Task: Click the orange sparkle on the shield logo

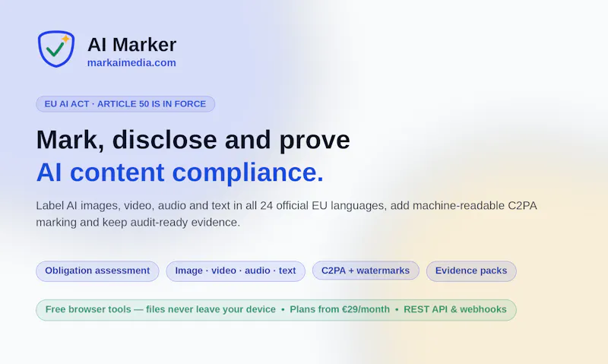Action: point(66,39)
